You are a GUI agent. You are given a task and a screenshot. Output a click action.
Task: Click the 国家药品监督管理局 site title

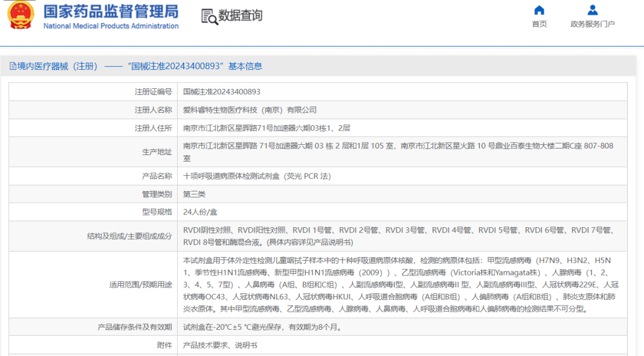(111, 11)
